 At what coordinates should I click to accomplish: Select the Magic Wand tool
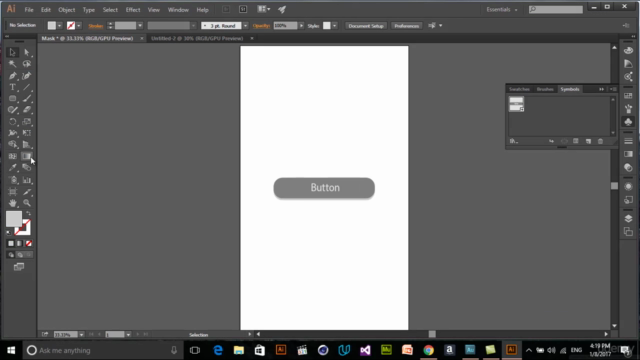pos(12,64)
